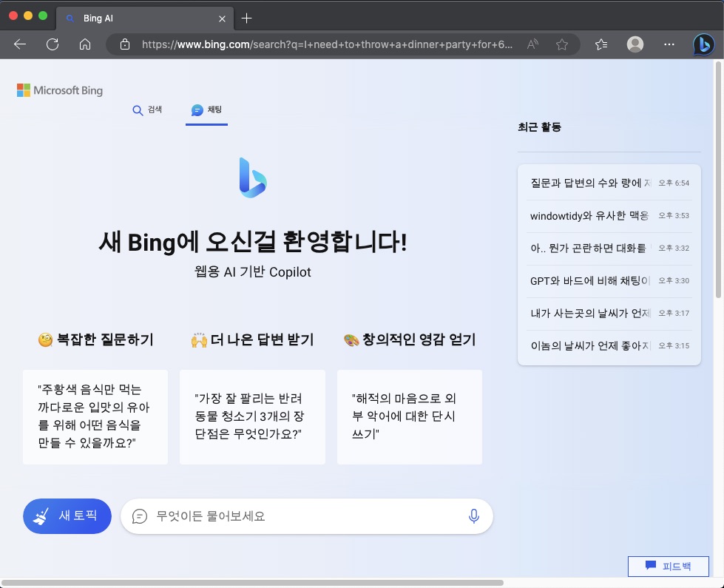Click the 창의적인 영감 얻기 heading
The height and width of the screenshot is (588, 724).
point(410,340)
